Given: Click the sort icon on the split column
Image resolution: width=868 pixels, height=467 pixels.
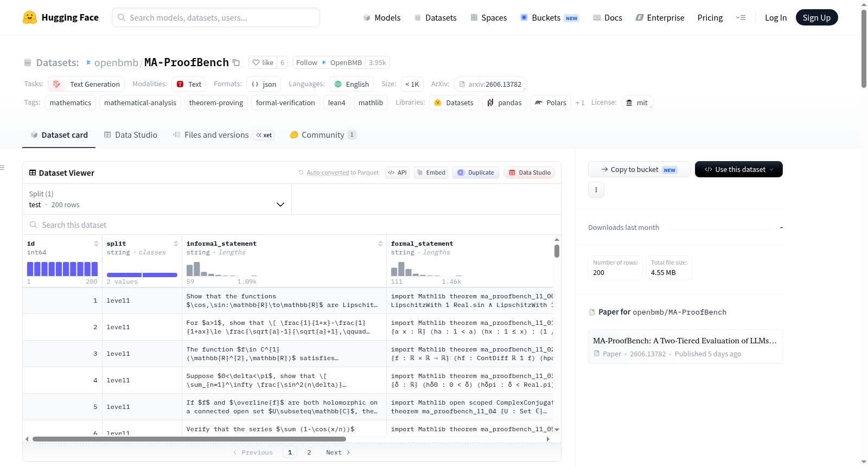Looking at the screenshot, I should tap(176, 244).
